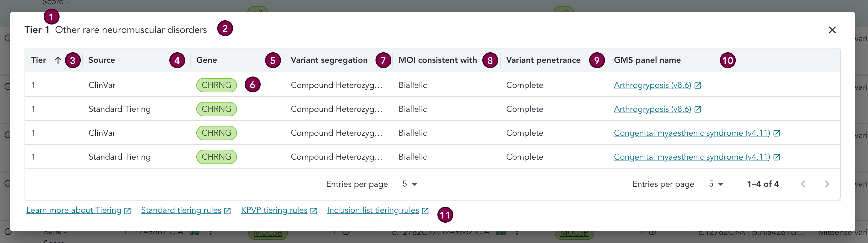Open Standard tiering rules link
The image size is (868, 243).
click(x=181, y=210)
